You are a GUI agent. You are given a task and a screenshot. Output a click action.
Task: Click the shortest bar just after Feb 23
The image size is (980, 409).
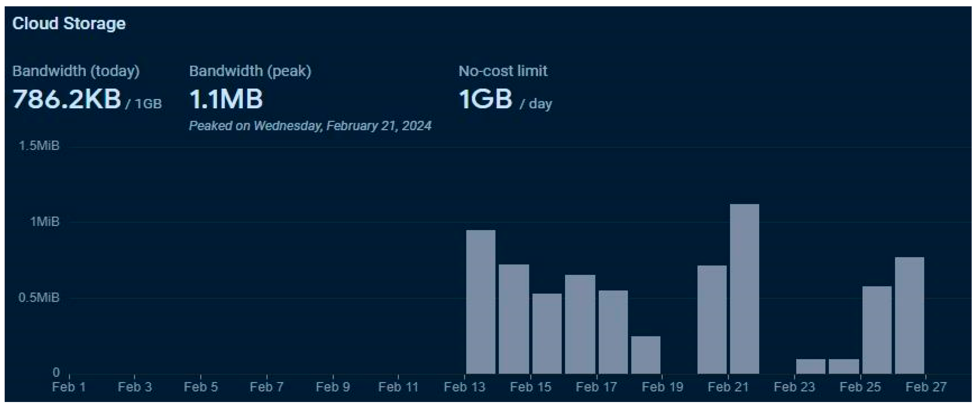pos(811,366)
